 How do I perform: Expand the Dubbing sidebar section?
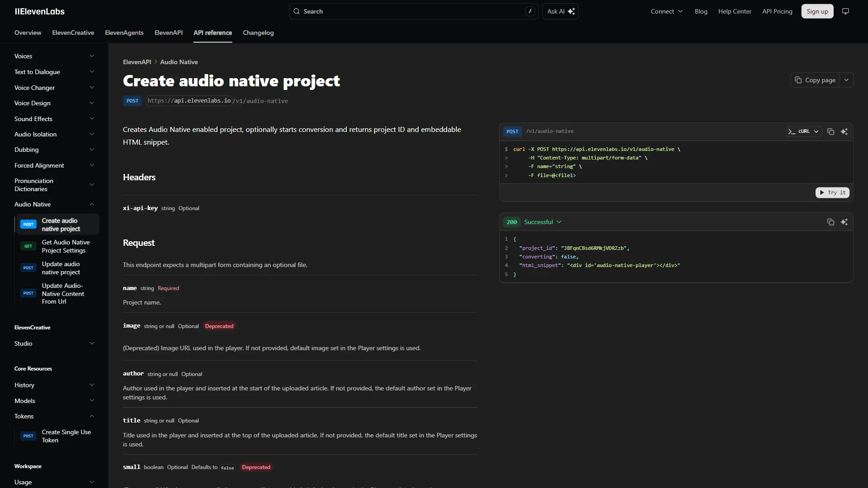[54, 150]
